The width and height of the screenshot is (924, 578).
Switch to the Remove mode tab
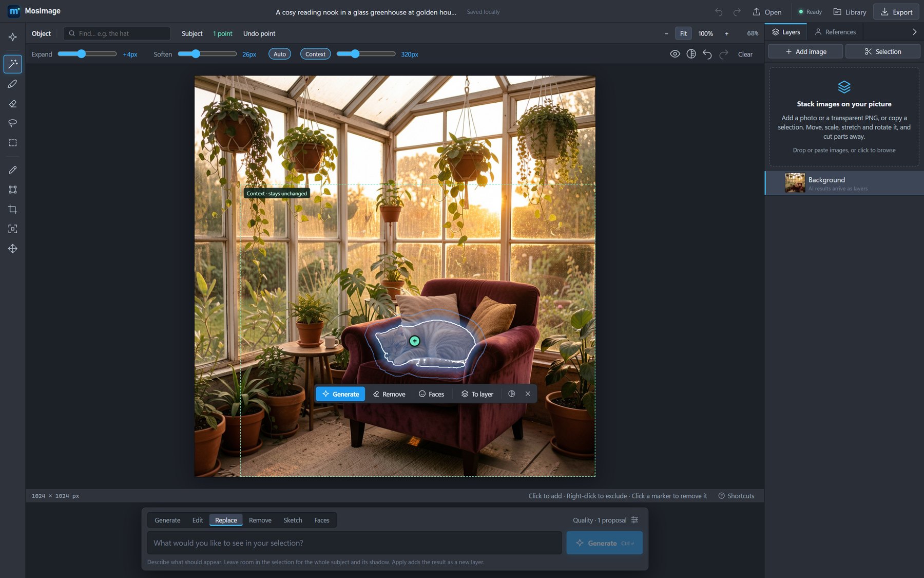coord(260,520)
